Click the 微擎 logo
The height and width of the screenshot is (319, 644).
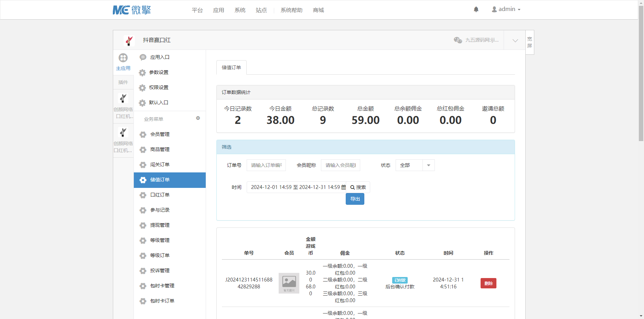(132, 10)
